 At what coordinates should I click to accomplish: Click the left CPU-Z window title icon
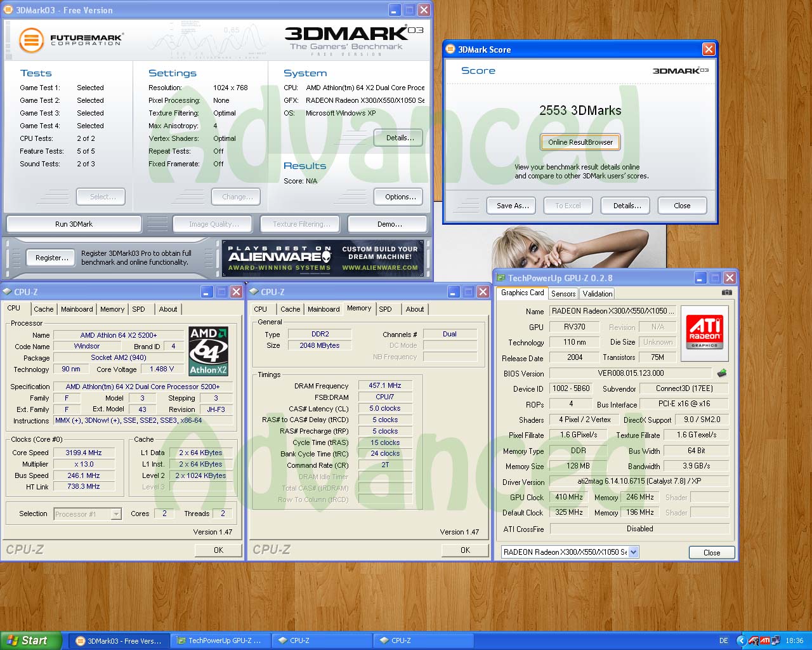click(x=8, y=291)
